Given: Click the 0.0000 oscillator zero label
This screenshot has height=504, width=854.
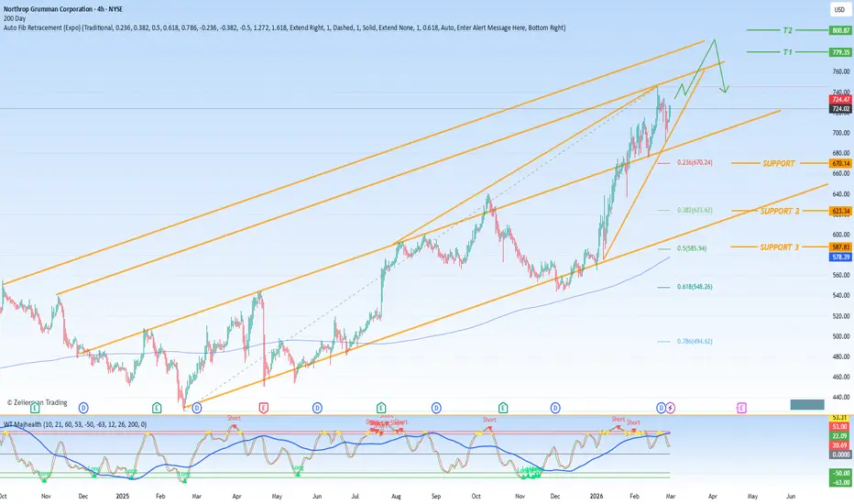Looking at the screenshot, I should pyautogui.click(x=840, y=455).
